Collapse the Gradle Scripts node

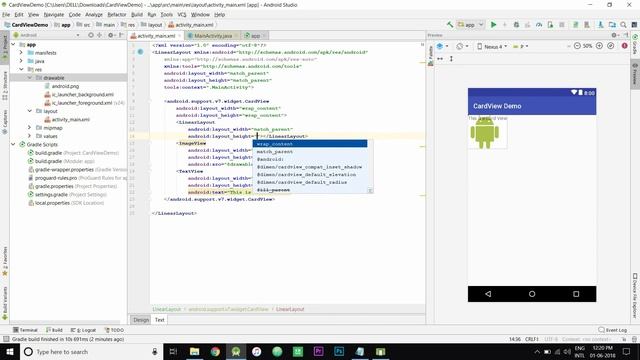coord(13,144)
